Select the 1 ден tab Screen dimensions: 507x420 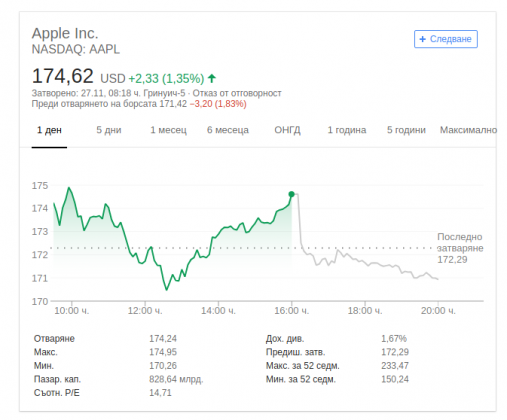pos(49,130)
